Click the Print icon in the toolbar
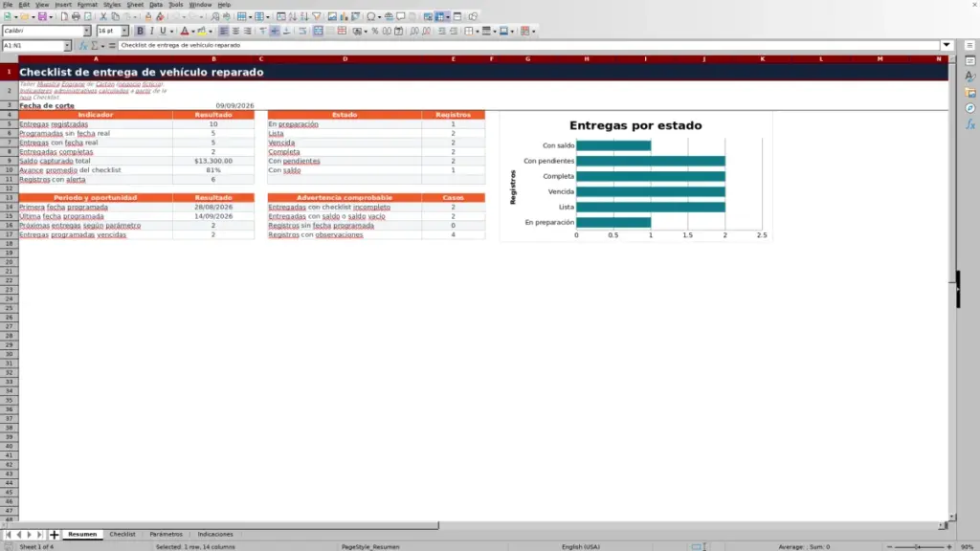980x551 pixels. pyautogui.click(x=76, y=17)
